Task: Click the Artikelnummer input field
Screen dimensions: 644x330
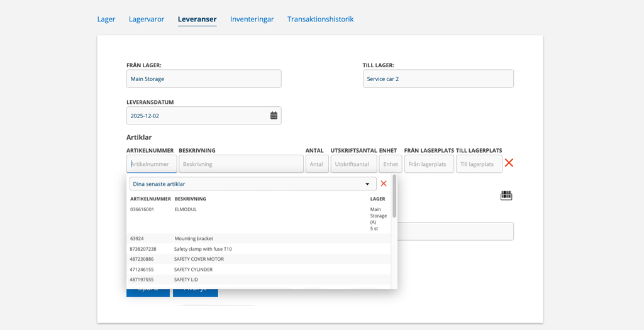Action: (152, 164)
